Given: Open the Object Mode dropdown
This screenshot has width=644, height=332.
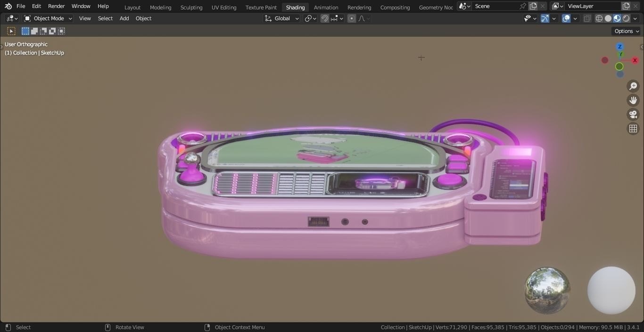Looking at the screenshot, I should (x=47, y=18).
